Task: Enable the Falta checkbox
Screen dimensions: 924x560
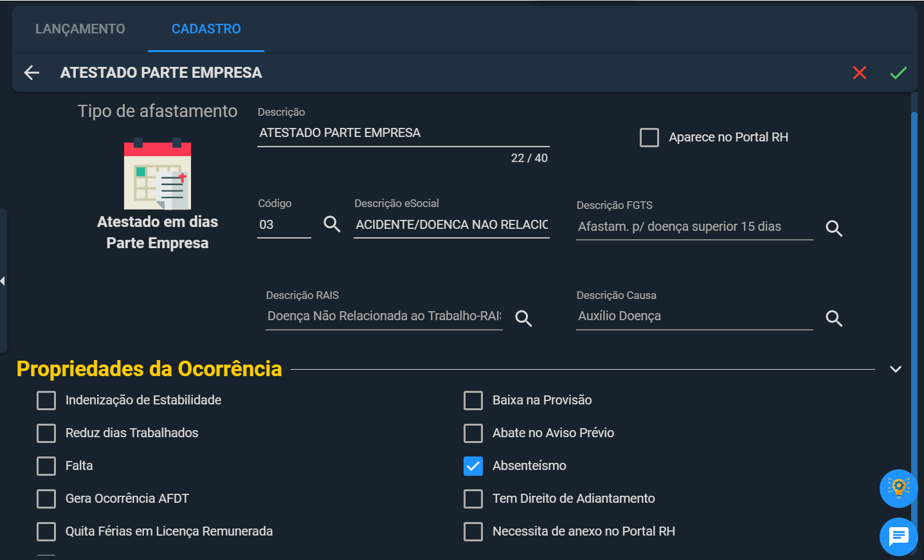Action: click(46, 465)
